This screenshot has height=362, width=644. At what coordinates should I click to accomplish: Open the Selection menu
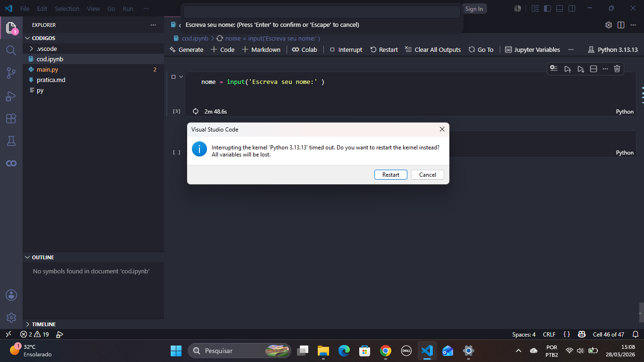tap(67, 8)
